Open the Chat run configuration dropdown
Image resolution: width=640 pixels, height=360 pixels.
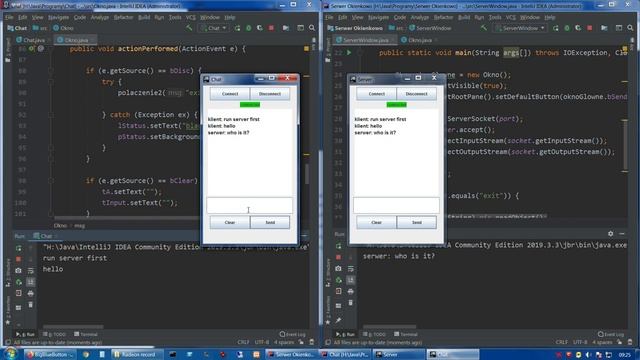[213, 28]
